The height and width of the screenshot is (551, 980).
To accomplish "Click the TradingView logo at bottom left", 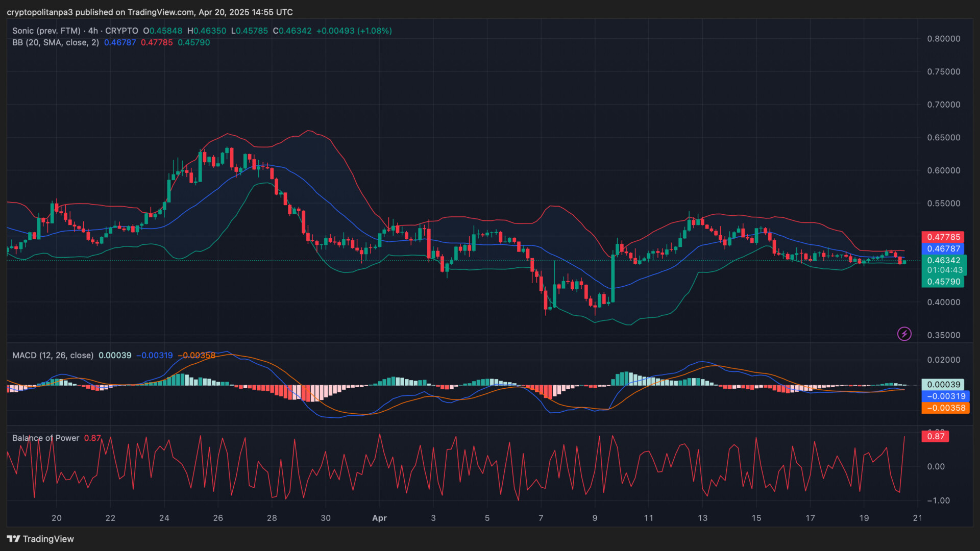I will point(40,539).
